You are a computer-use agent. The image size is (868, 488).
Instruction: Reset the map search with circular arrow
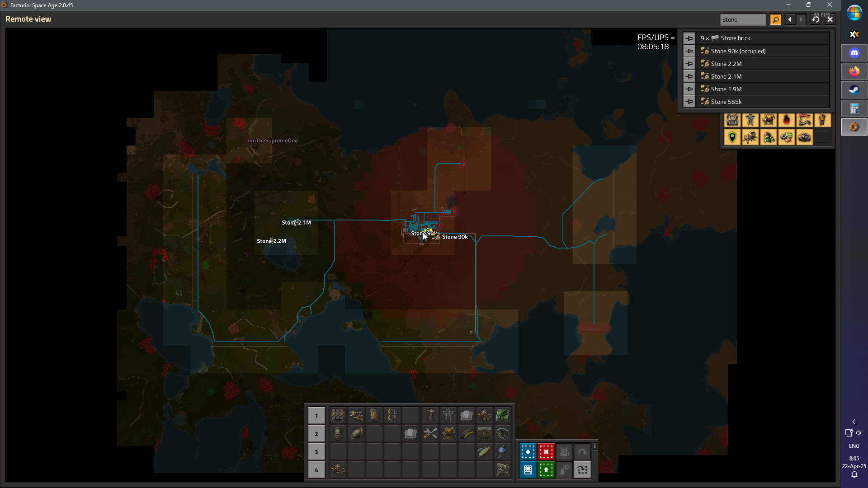pos(816,19)
